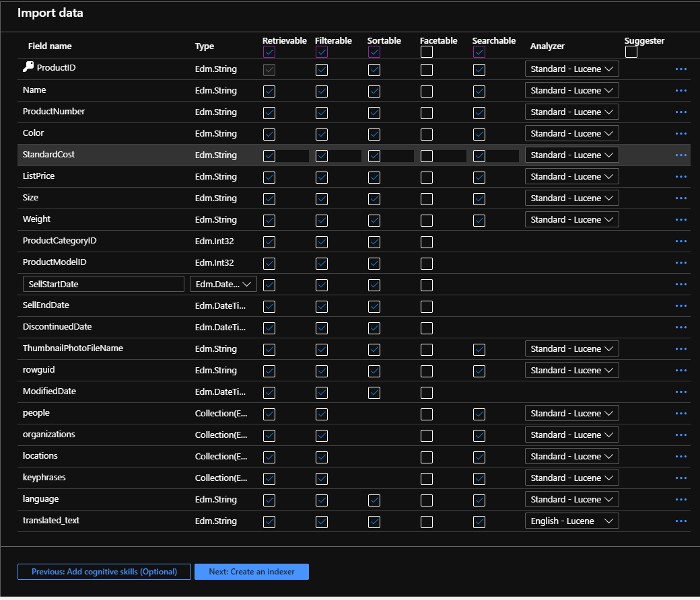The width and height of the screenshot is (700, 600).
Task: Click inside the SellStartDate field name input box
Action: (103, 283)
